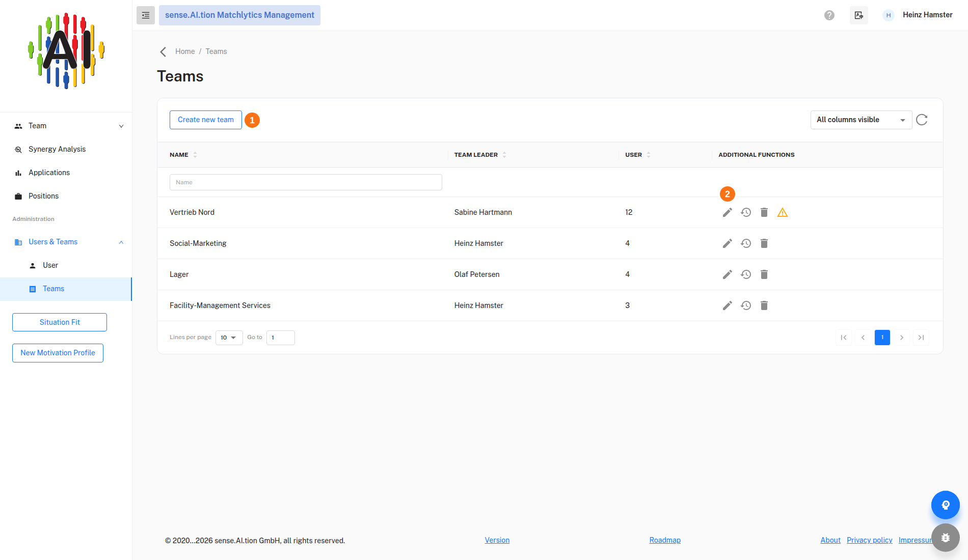Focus the Name filter field
Screen dimensions: 968x560
point(306,182)
